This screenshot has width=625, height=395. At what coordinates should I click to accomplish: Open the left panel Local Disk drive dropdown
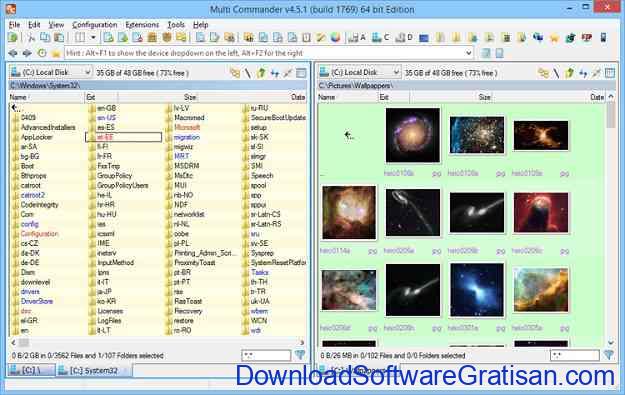pos(51,73)
